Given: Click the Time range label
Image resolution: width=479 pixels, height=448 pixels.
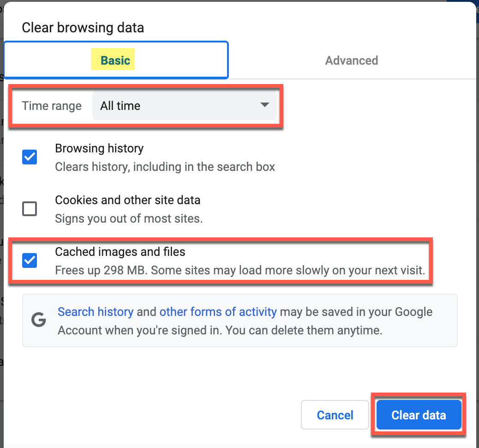Looking at the screenshot, I should tap(51, 105).
